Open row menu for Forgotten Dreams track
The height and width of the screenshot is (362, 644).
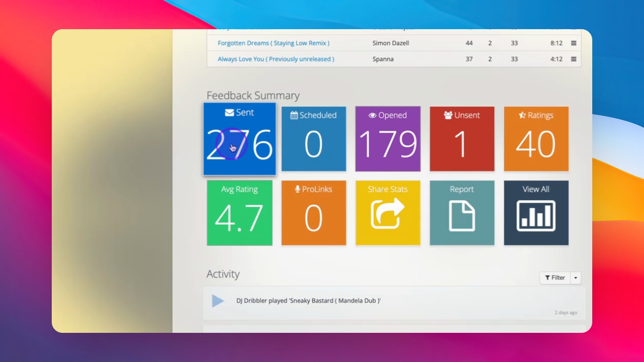tap(574, 43)
